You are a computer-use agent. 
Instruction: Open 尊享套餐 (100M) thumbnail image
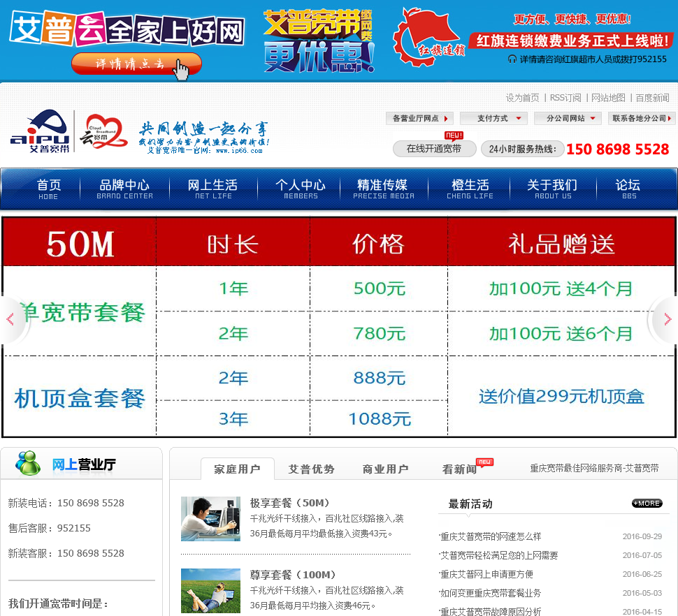coord(210,591)
